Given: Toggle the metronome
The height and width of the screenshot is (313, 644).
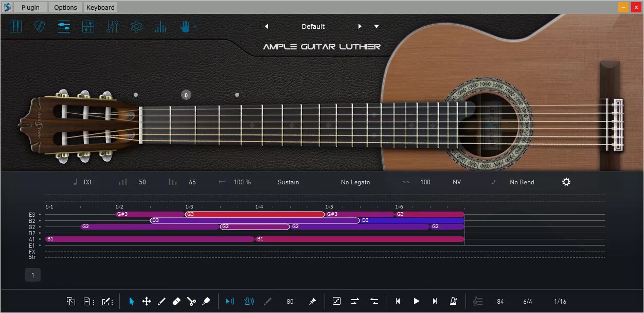Looking at the screenshot, I should (x=454, y=302).
